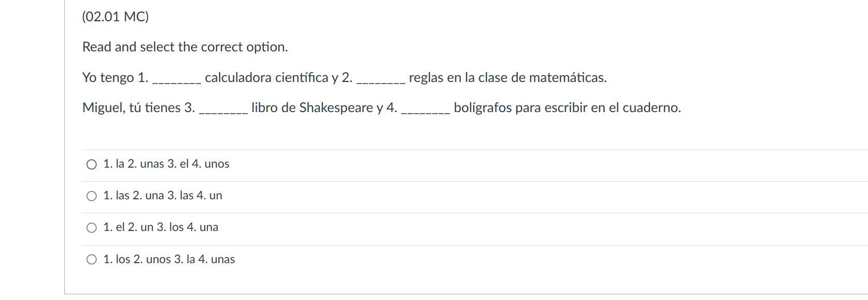Click blank 1 before 'calculadora científica'

(177, 79)
